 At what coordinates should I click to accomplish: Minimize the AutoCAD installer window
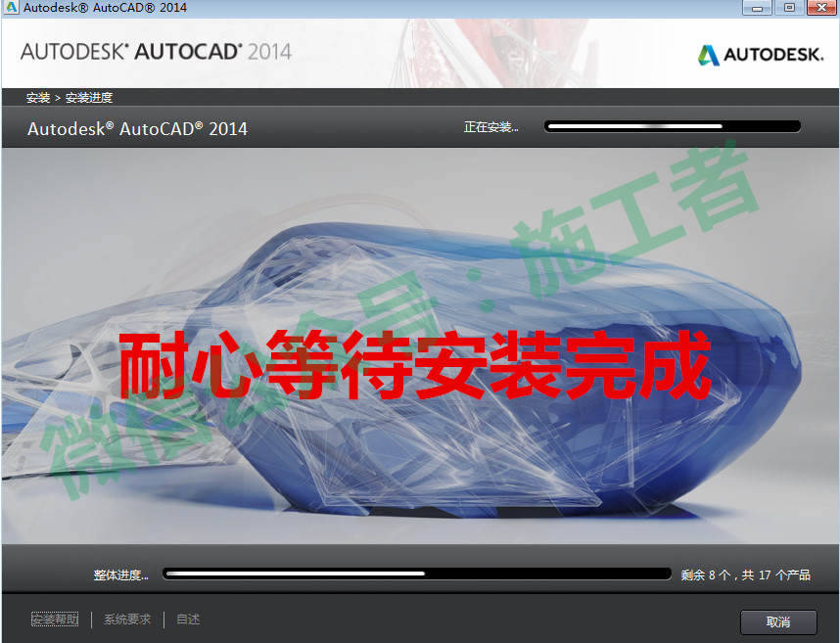[757, 8]
